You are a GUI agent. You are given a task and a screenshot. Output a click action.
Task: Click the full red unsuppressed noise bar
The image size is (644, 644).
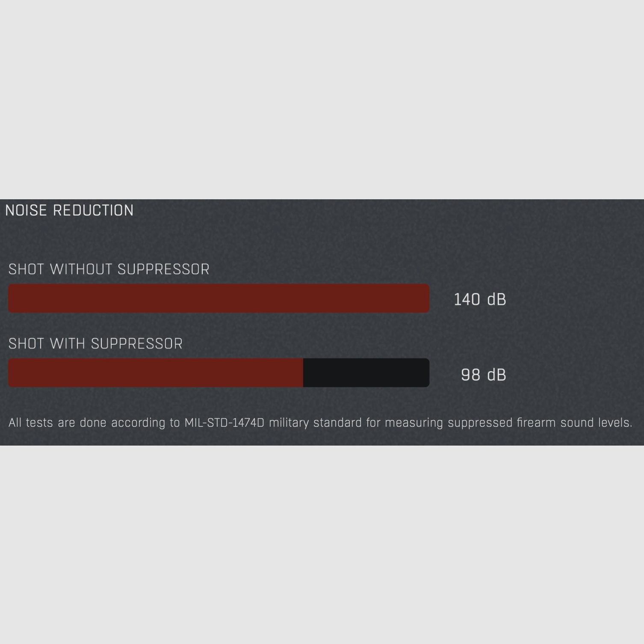tap(219, 298)
